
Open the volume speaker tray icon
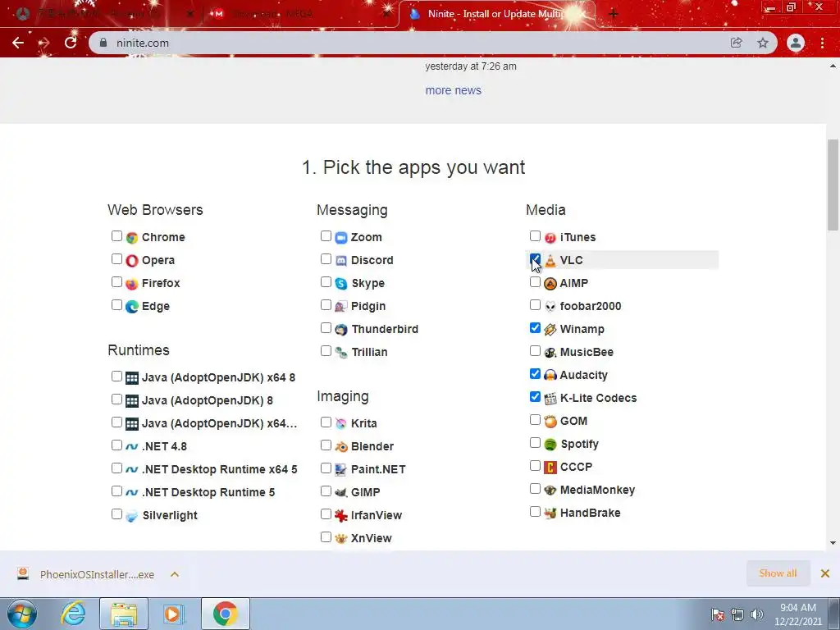click(x=757, y=614)
